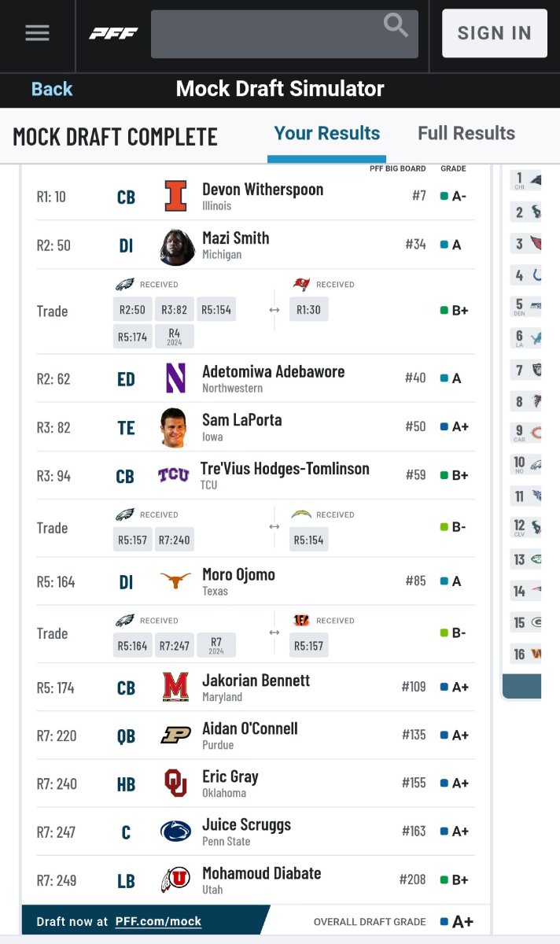Click the Texas Longhorns logo

point(175,581)
